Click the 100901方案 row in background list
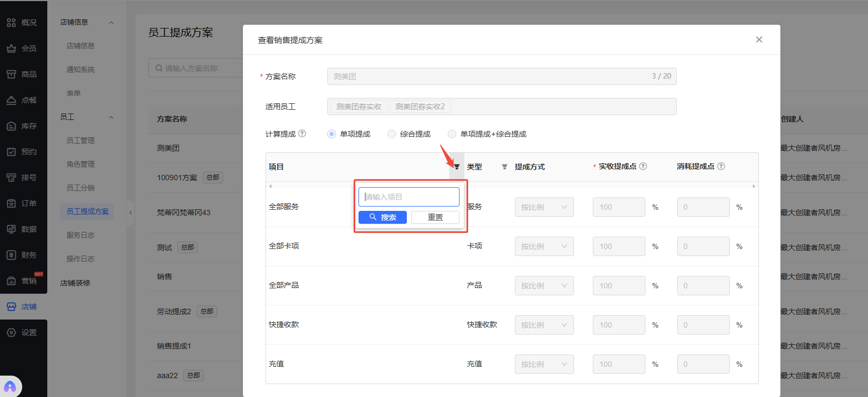The height and width of the screenshot is (397, 868). pyautogui.click(x=177, y=178)
